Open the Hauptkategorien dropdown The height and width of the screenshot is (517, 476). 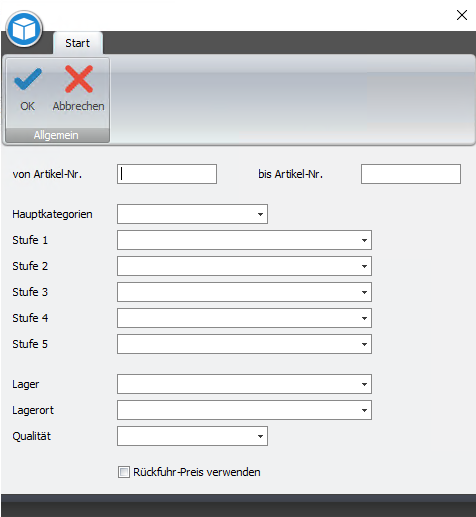coord(192,214)
